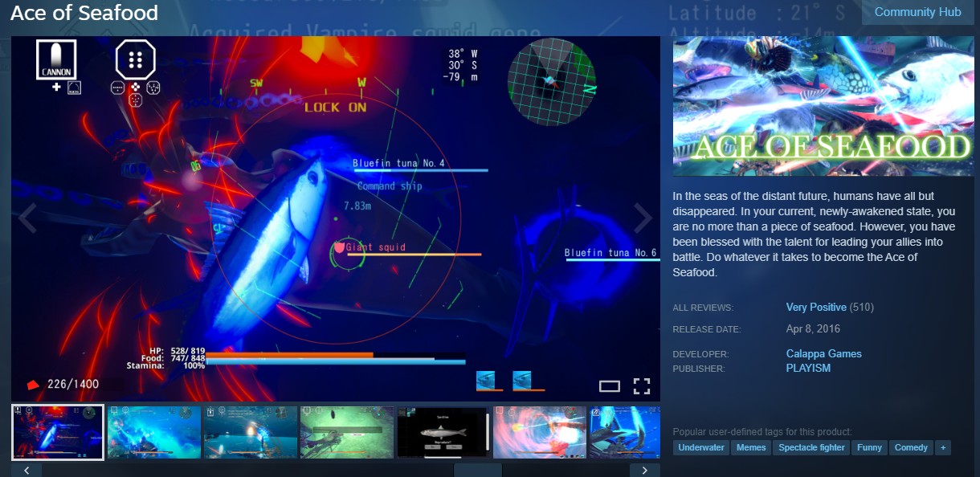Select the second cyan underwater thumbnail
This screenshot has height=477, width=980.
tap(154, 432)
